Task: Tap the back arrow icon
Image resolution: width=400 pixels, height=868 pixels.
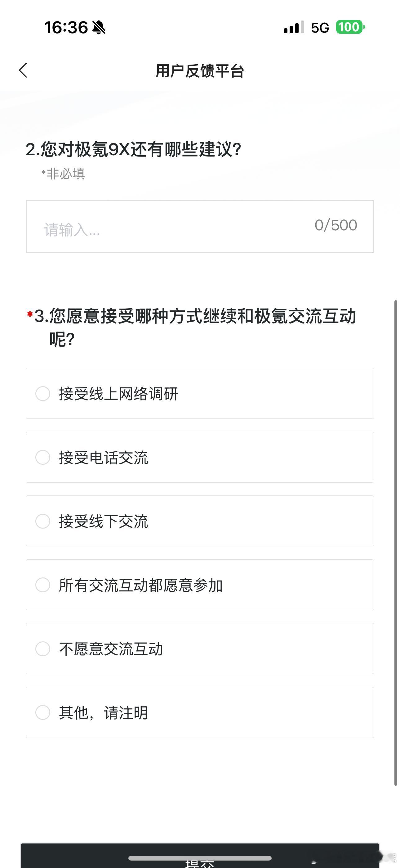Action: (23, 70)
